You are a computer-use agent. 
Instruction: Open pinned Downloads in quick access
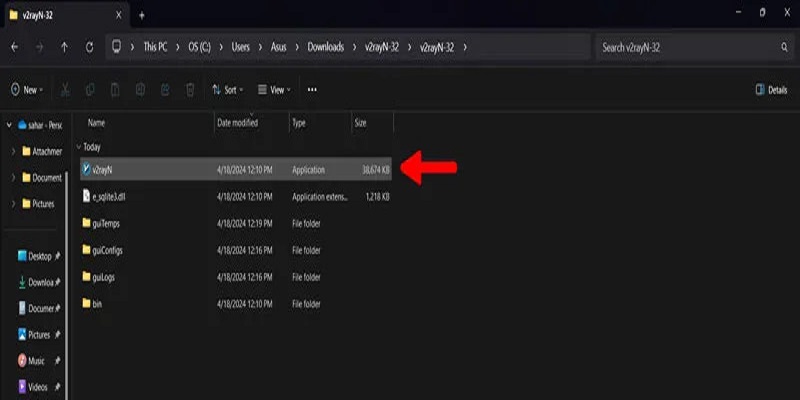coord(36,282)
